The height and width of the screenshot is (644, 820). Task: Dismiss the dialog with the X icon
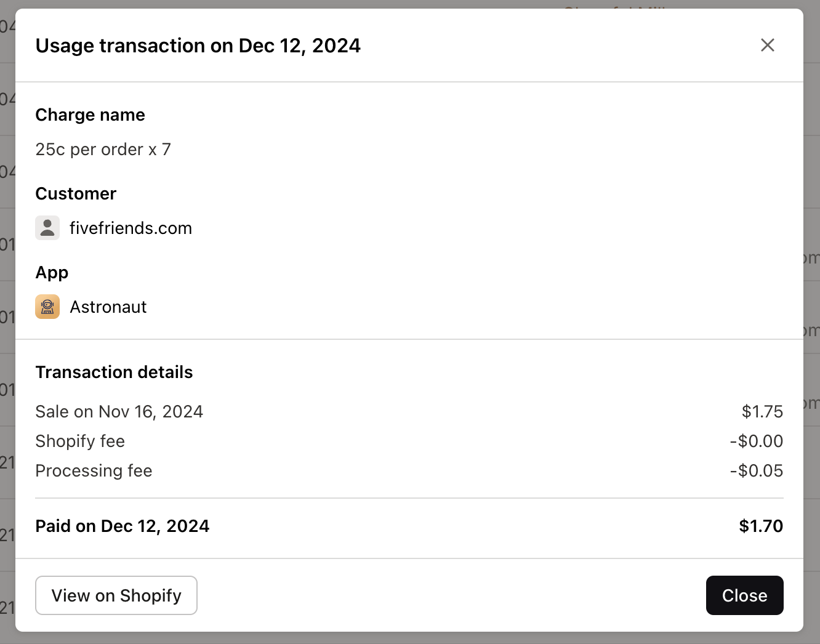(x=767, y=45)
